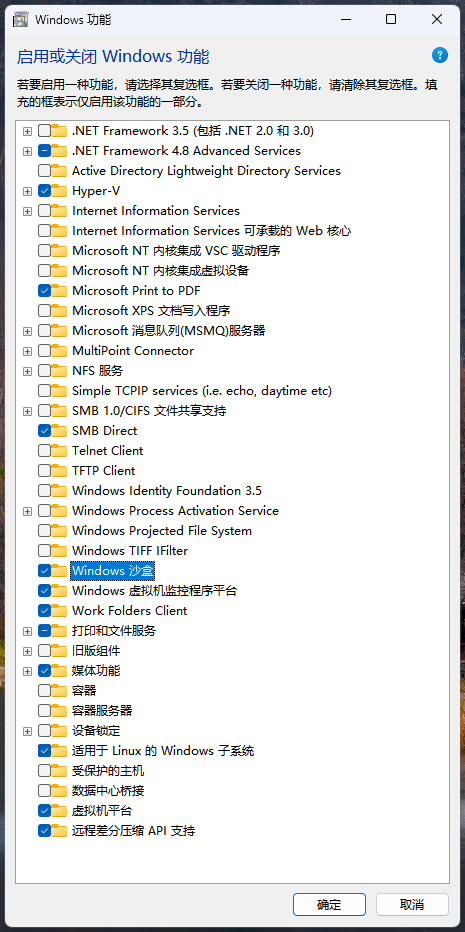Click folder icon beside MultiPoint Connector

click(x=59, y=351)
